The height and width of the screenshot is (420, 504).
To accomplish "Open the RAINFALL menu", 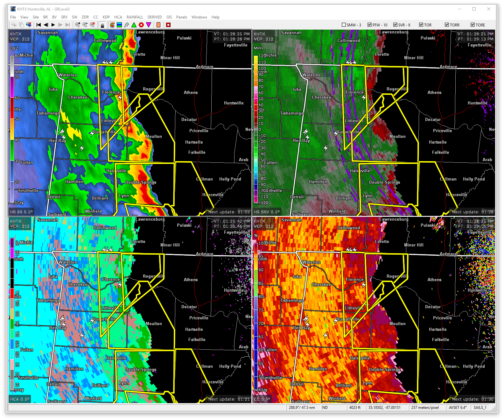I will pos(135,17).
